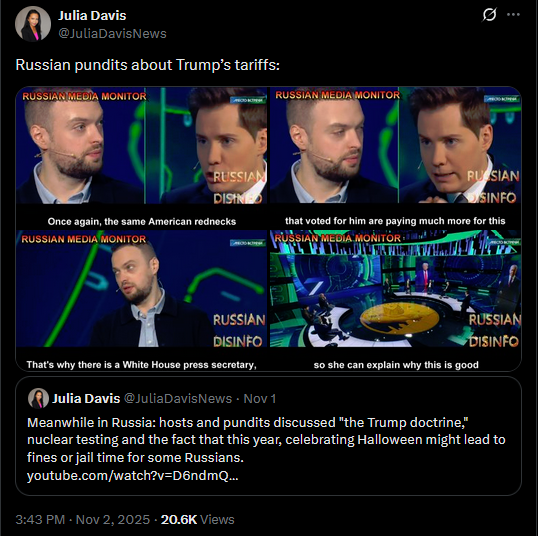Viewport: 538px width, 536px height.
Task: Open the quoted tweet text 'Meanwhile in Russia'
Action: pos(266,440)
